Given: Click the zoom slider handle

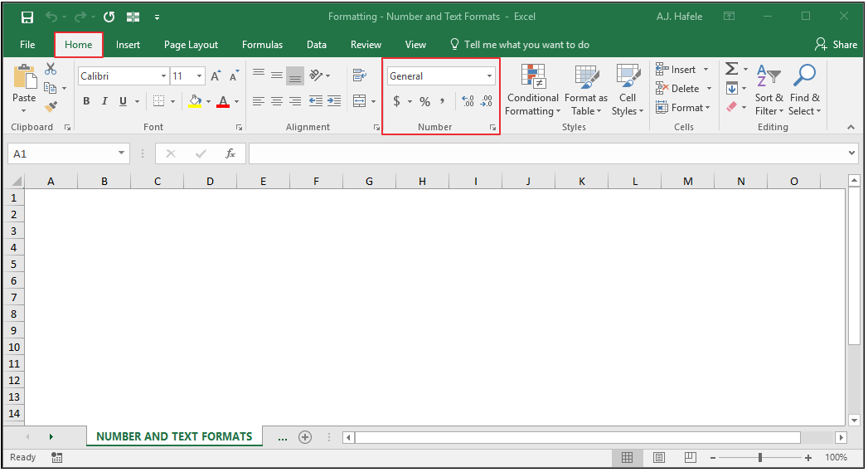Looking at the screenshot, I should pyautogui.click(x=760, y=457).
